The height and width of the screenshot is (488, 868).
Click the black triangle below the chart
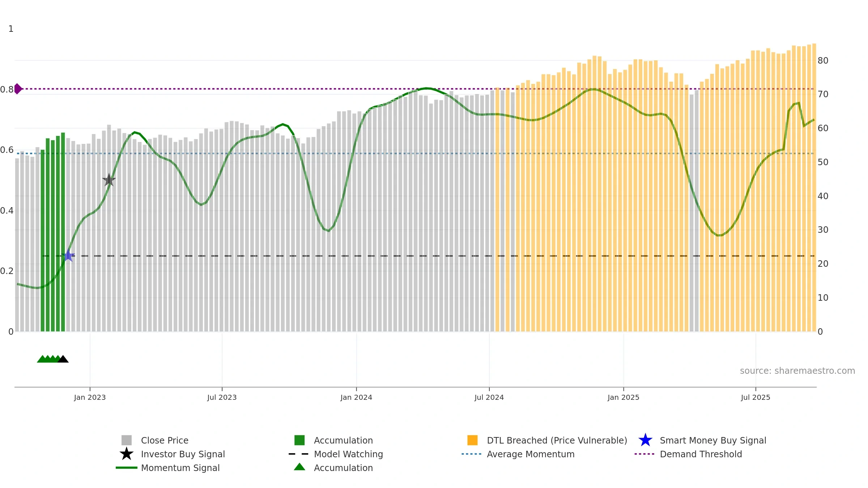[63, 359]
